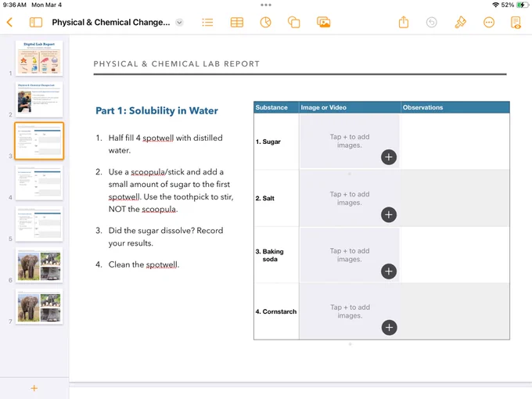Image resolution: width=532 pixels, height=399 pixels.
Task: Select the '3. Baking soda' table cell
Action: pyautogui.click(x=276, y=255)
